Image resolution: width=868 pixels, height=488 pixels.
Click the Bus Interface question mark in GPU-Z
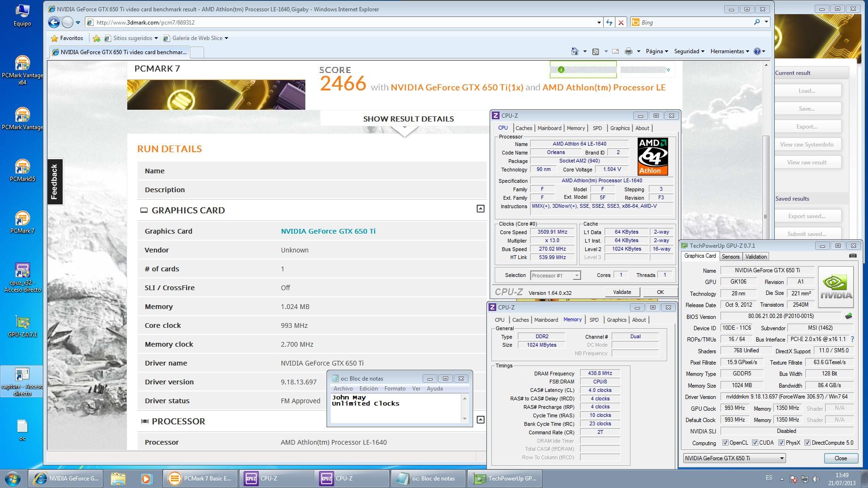(852, 339)
